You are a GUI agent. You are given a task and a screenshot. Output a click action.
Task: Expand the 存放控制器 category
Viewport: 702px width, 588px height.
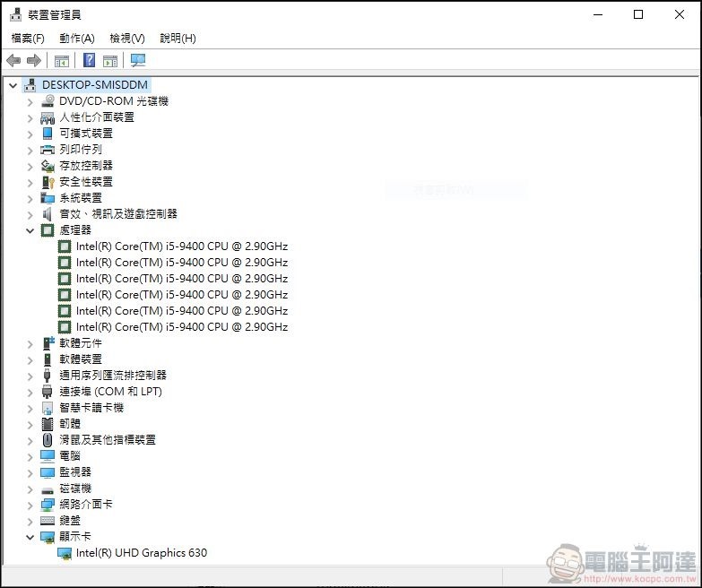coord(30,167)
